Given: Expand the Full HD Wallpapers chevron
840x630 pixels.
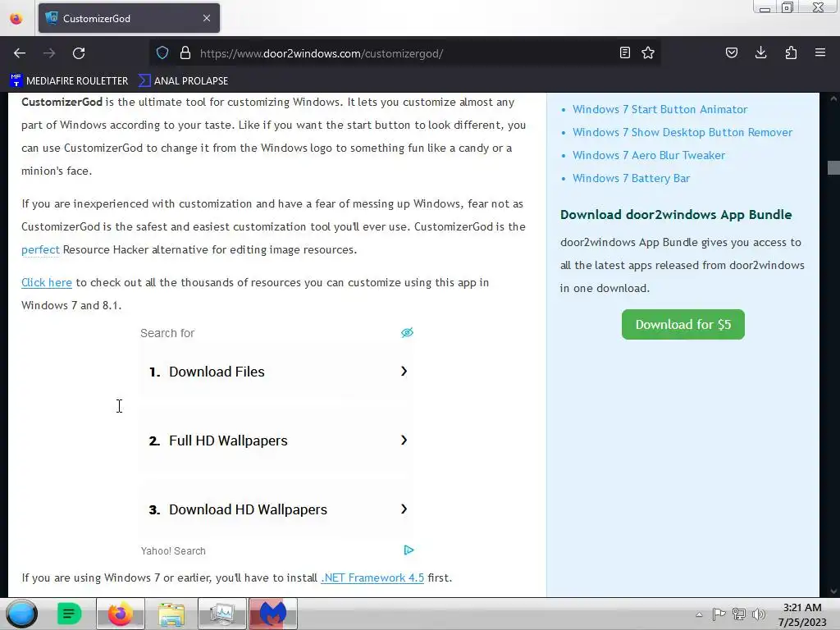Looking at the screenshot, I should click(404, 440).
